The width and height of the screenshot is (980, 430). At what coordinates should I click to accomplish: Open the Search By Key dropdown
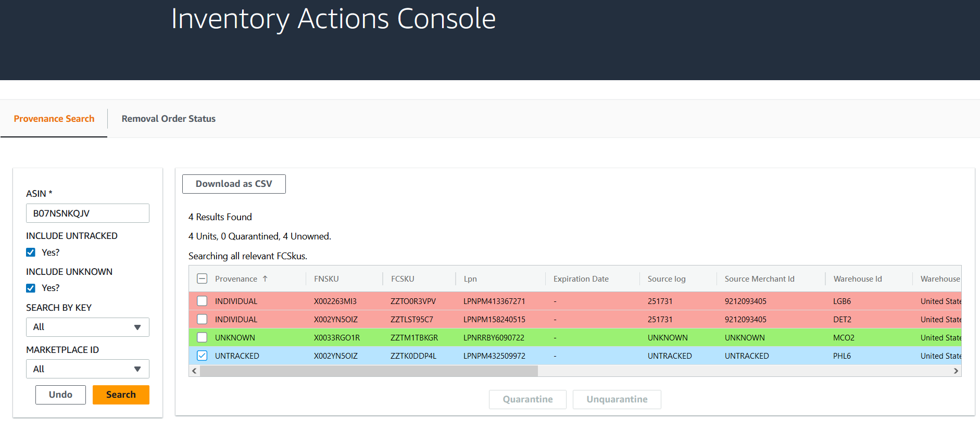87,327
